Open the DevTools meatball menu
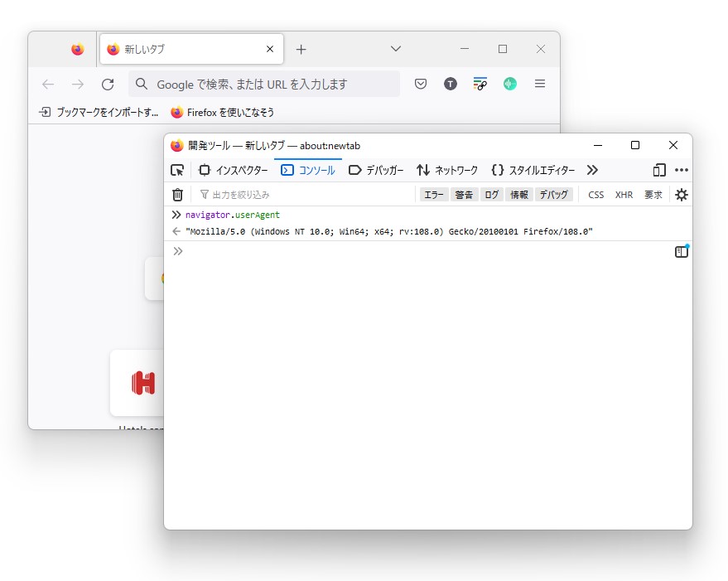728x581 pixels. 681,169
